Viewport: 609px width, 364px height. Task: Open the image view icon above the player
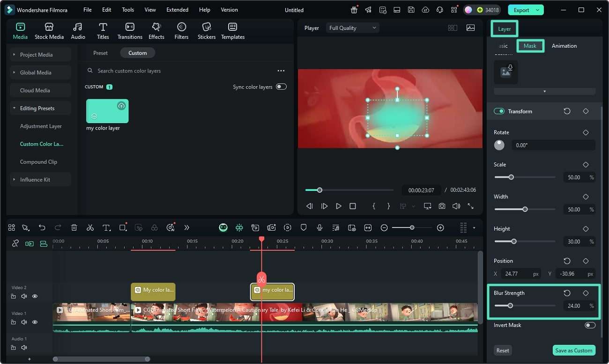[470, 28]
